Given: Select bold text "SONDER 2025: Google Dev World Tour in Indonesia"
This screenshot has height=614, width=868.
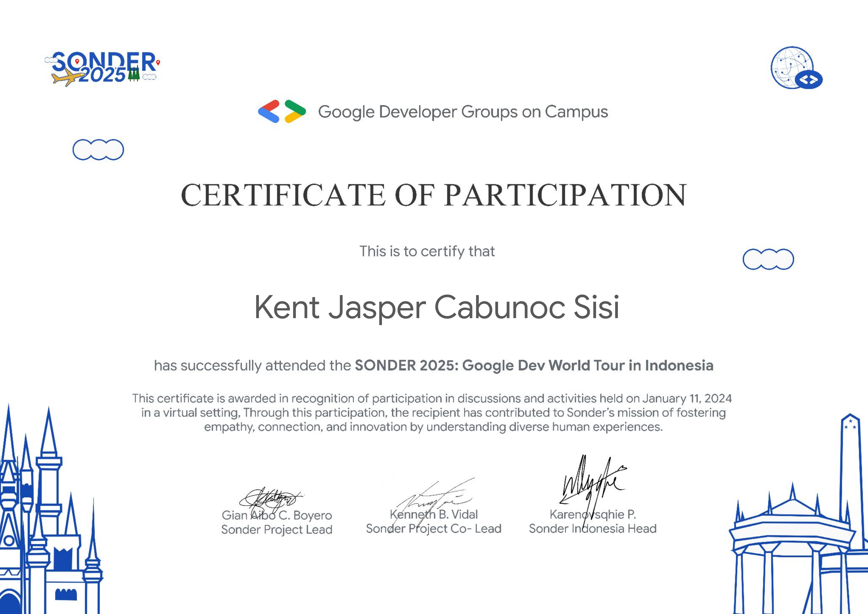Looking at the screenshot, I should (x=534, y=365).
